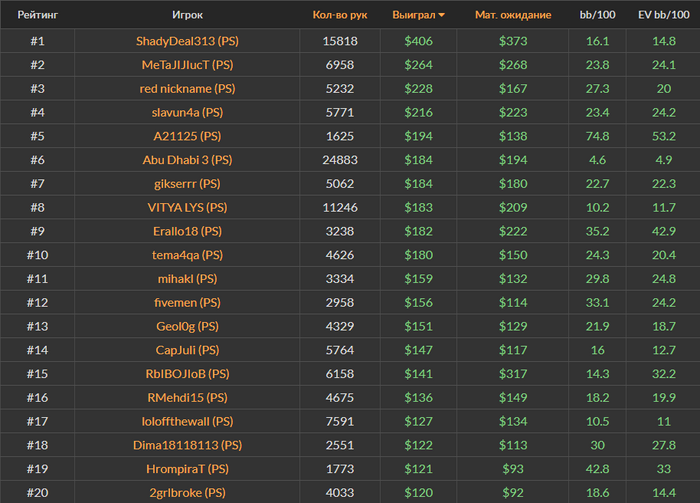Click the Кол-во рук column header
The width and height of the screenshot is (700, 503).
click(x=340, y=15)
